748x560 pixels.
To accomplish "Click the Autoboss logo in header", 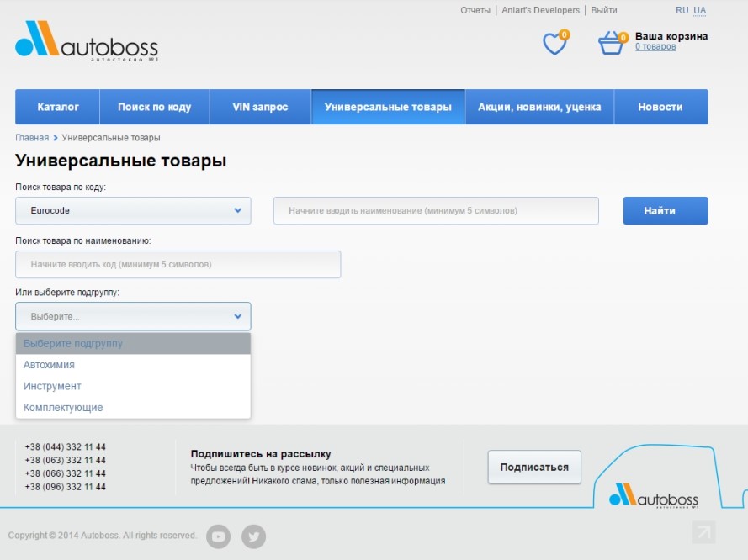I will [x=87, y=40].
